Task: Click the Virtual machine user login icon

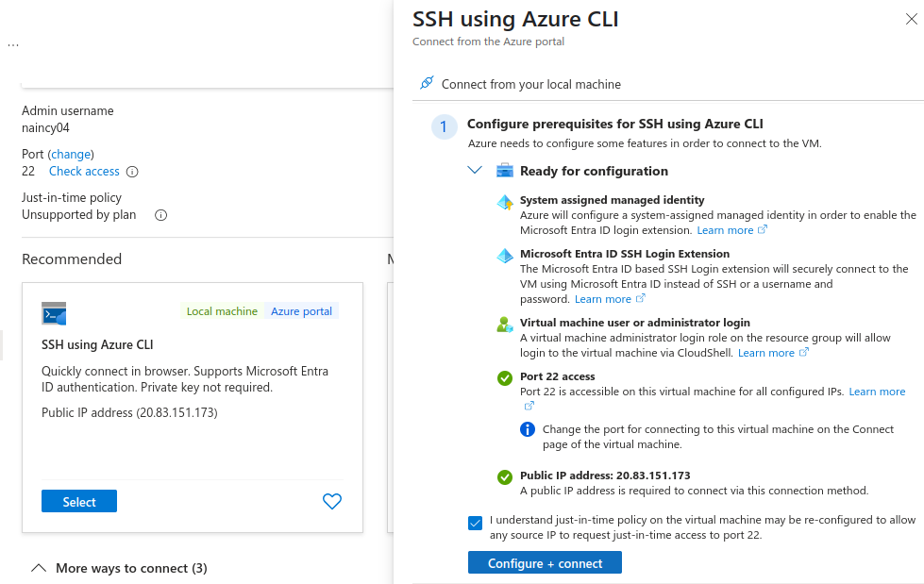Action: point(505,325)
